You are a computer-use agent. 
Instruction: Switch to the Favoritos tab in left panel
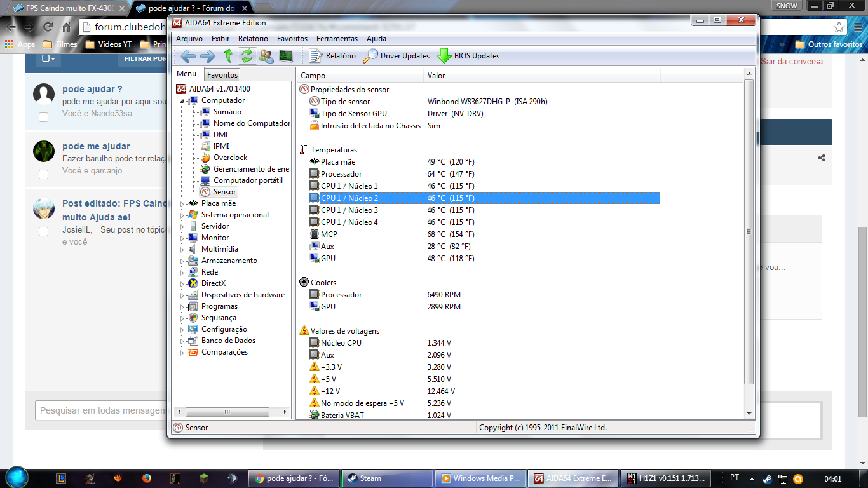pyautogui.click(x=222, y=75)
